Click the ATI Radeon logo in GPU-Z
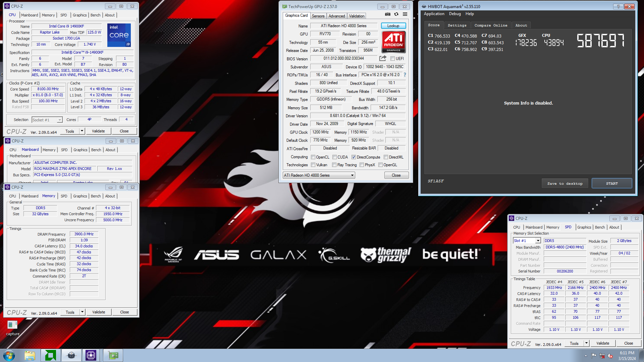Screen dimensions: 644x362 (393, 42)
